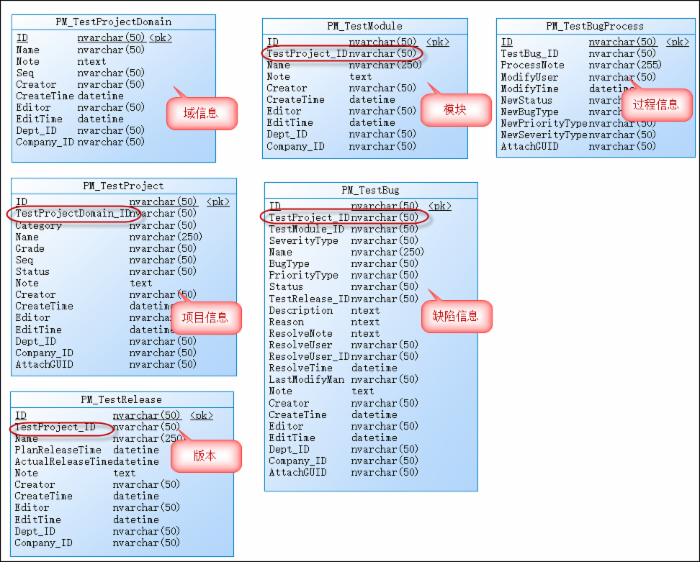This screenshot has width=700, height=562.
Task: Click the PM_TestModule table header
Action: pos(365,25)
